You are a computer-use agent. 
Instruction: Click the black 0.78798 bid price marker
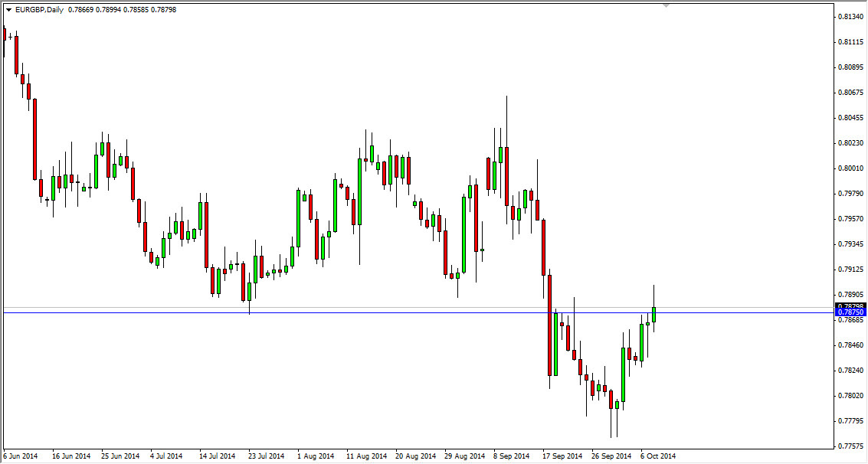(x=851, y=306)
